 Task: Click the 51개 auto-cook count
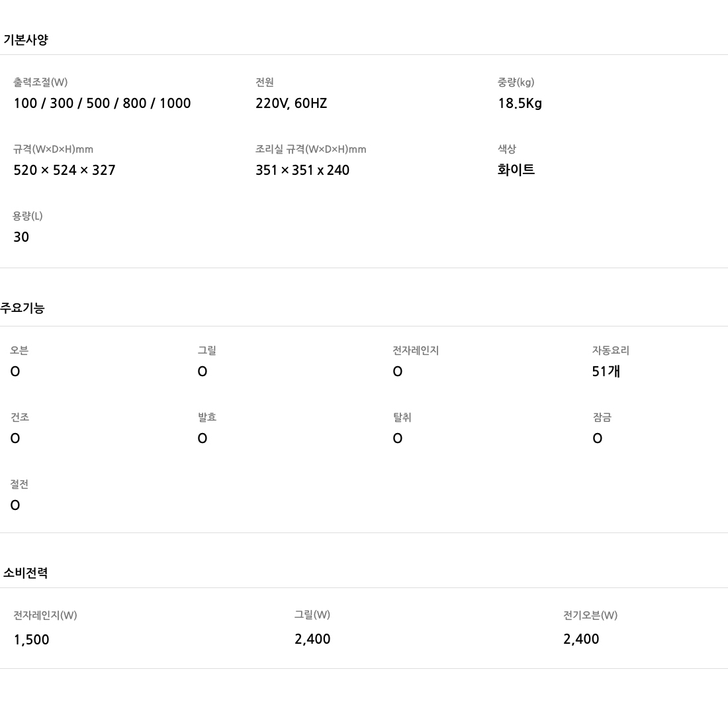[x=606, y=372]
